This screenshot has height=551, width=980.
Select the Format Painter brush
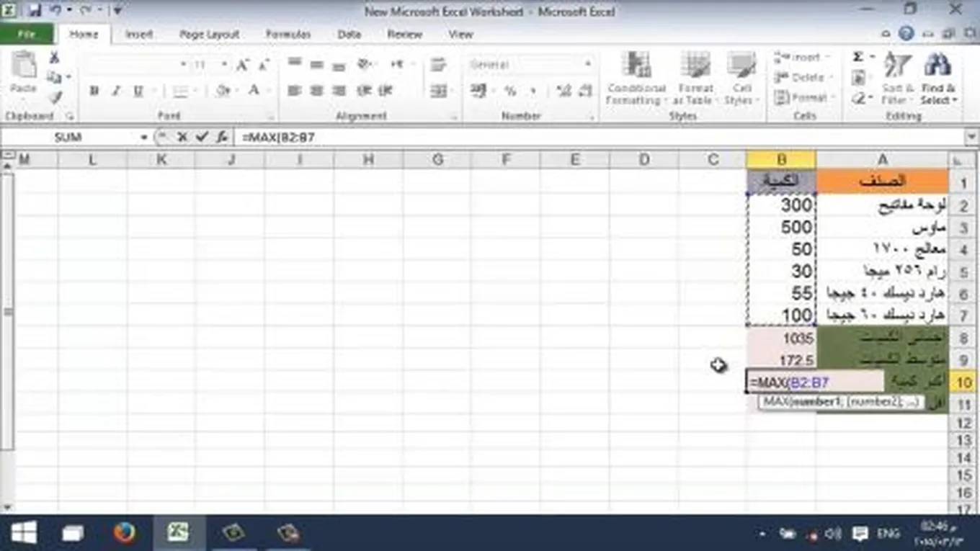pos(55,97)
